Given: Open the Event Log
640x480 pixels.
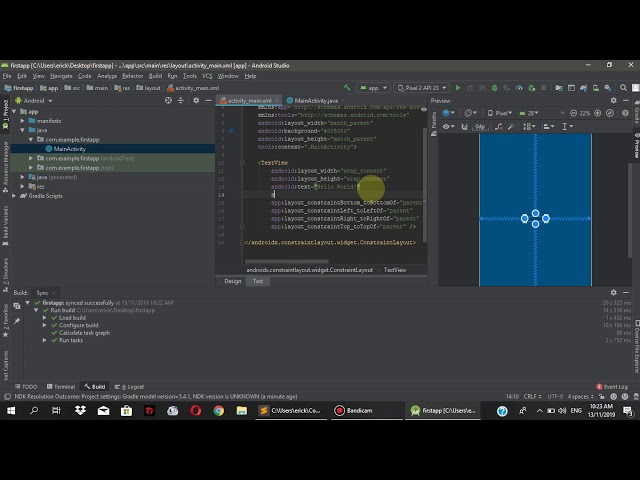Looking at the screenshot, I should point(612,387).
